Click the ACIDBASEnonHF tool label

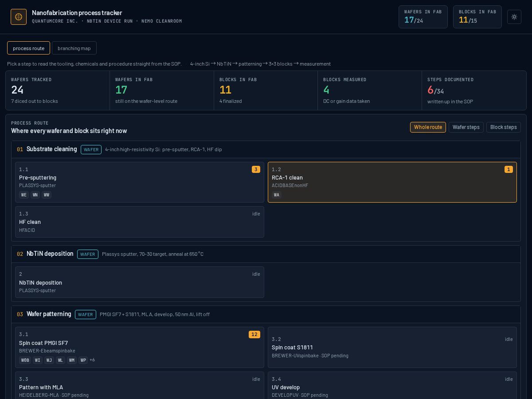[x=290, y=185]
